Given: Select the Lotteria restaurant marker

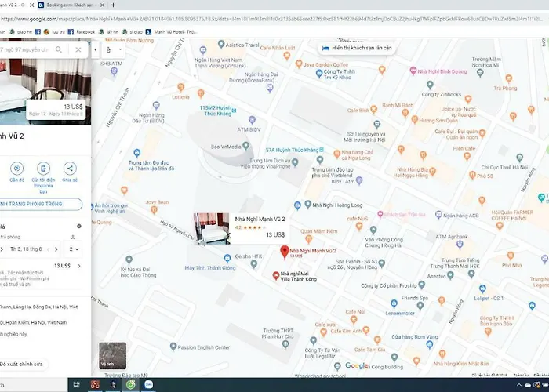Looking at the screenshot, I should 180,87.
